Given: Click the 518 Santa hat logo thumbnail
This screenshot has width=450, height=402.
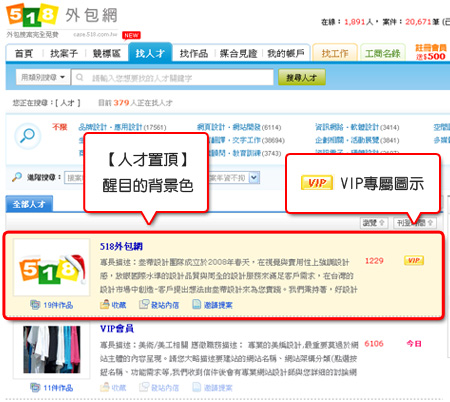Looking at the screenshot, I should click(x=52, y=267).
